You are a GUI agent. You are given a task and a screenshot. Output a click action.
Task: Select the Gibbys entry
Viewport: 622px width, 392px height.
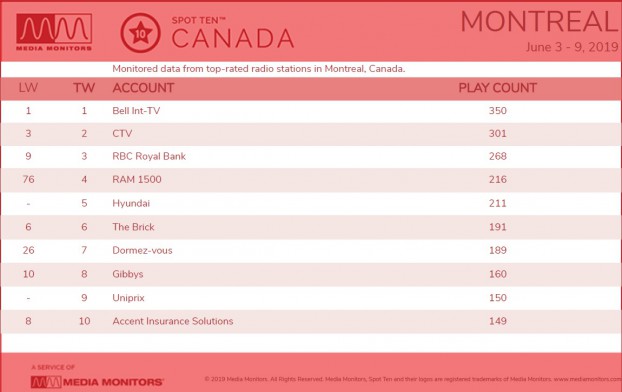(x=128, y=274)
